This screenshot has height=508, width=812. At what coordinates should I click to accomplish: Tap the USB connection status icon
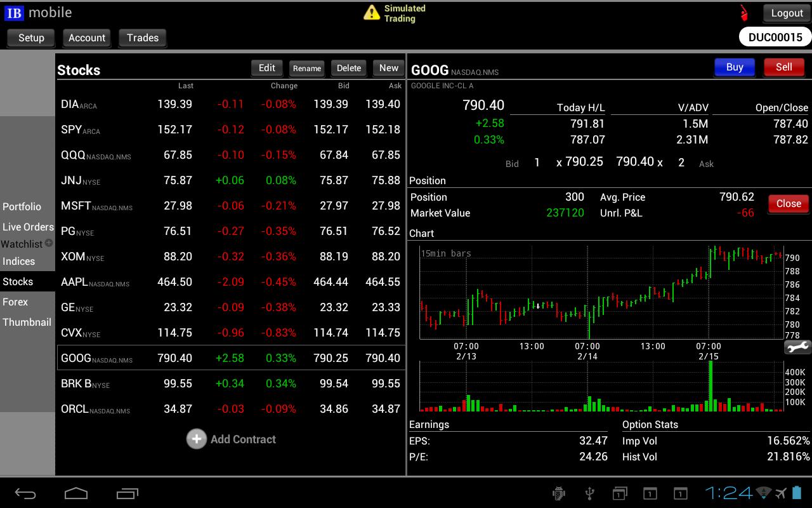coord(589,493)
